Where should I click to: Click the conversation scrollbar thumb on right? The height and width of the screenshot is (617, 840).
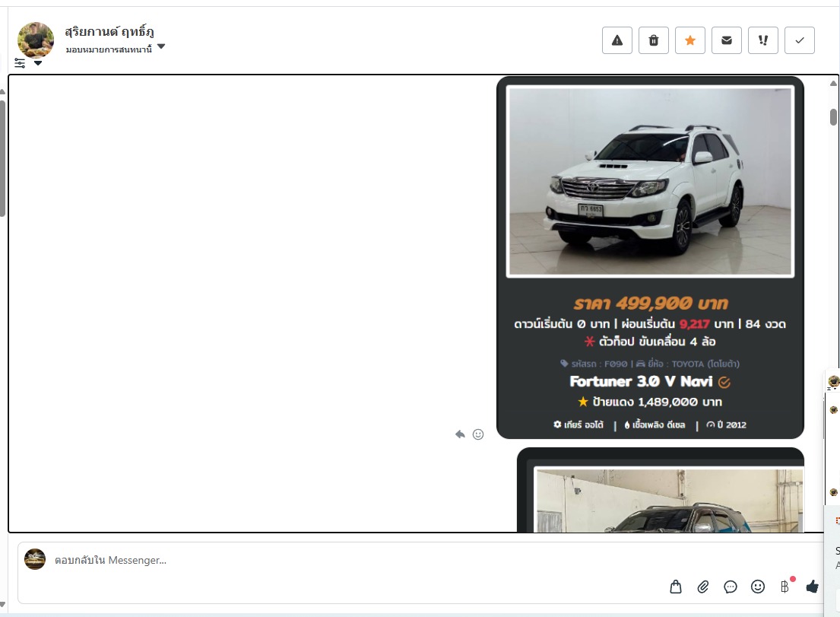click(833, 117)
